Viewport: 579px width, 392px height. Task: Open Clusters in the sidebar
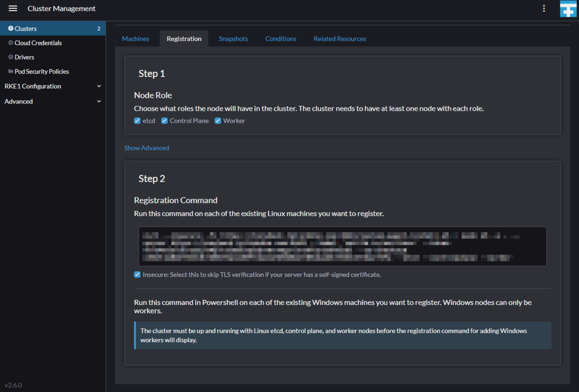[53, 28]
